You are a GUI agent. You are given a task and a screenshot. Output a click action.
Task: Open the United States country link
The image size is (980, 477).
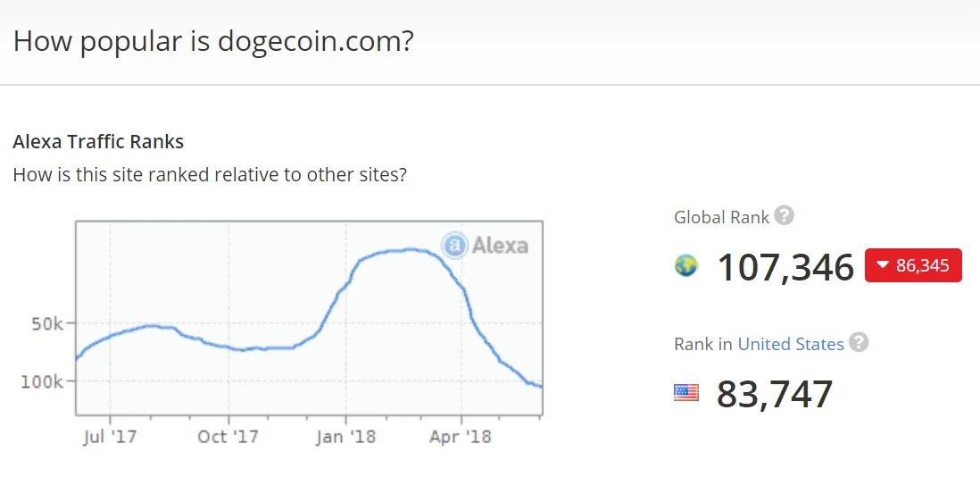pos(791,344)
